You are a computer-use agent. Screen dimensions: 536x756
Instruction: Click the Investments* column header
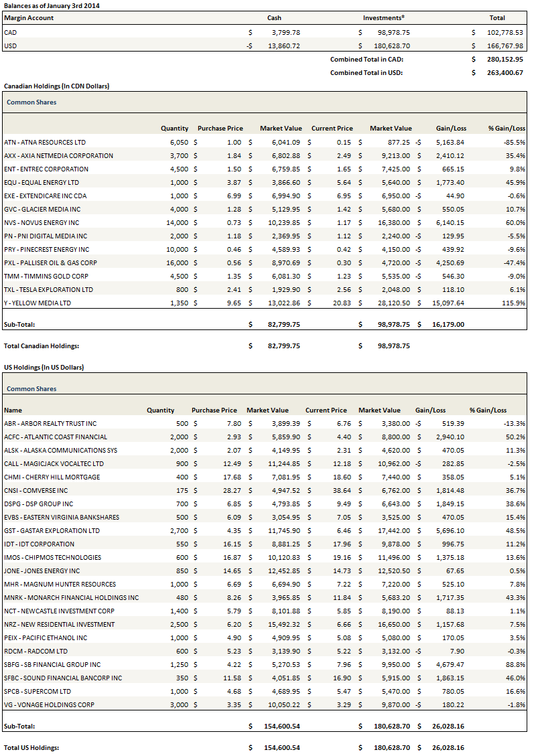coord(384,18)
